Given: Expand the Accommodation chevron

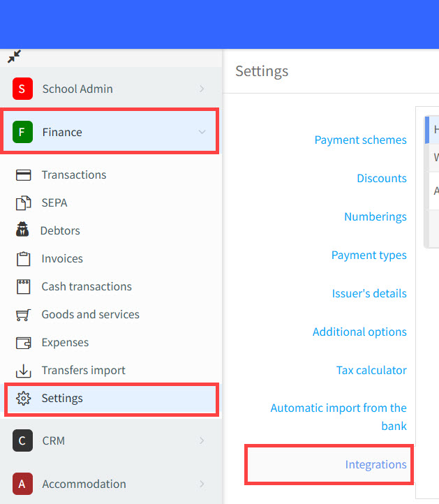Looking at the screenshot, I should [x=202, y=484].
